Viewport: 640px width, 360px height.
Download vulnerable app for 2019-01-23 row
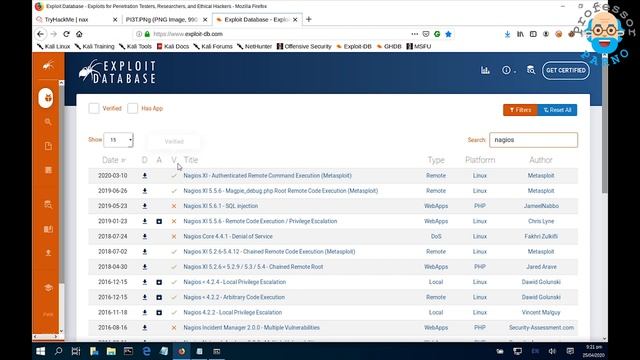pyautogui.click(x=159, y=221)
